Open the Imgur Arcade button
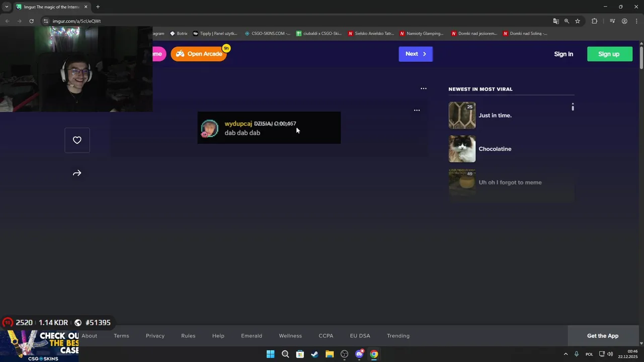Viewport: 644px width, 362px height. point(199,54)
